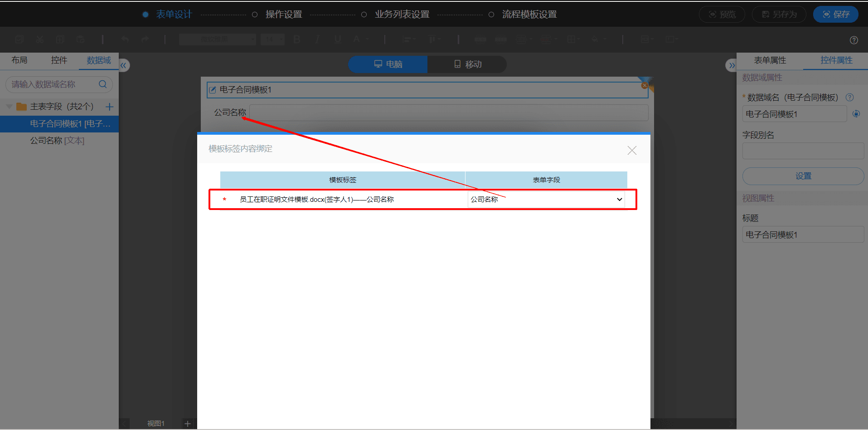Collapse the right property panel arrow
The image size is (868, 430).
tap(731, 65)
